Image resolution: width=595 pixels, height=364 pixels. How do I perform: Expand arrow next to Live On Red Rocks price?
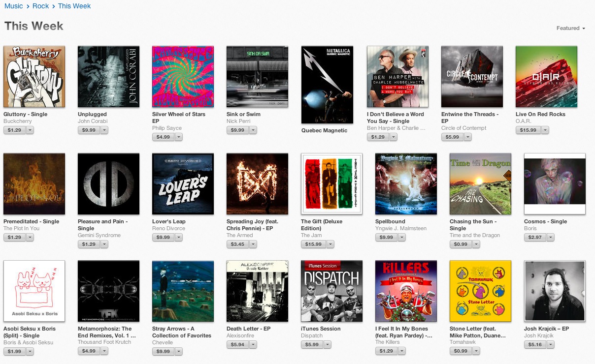(x=545, y=130)
